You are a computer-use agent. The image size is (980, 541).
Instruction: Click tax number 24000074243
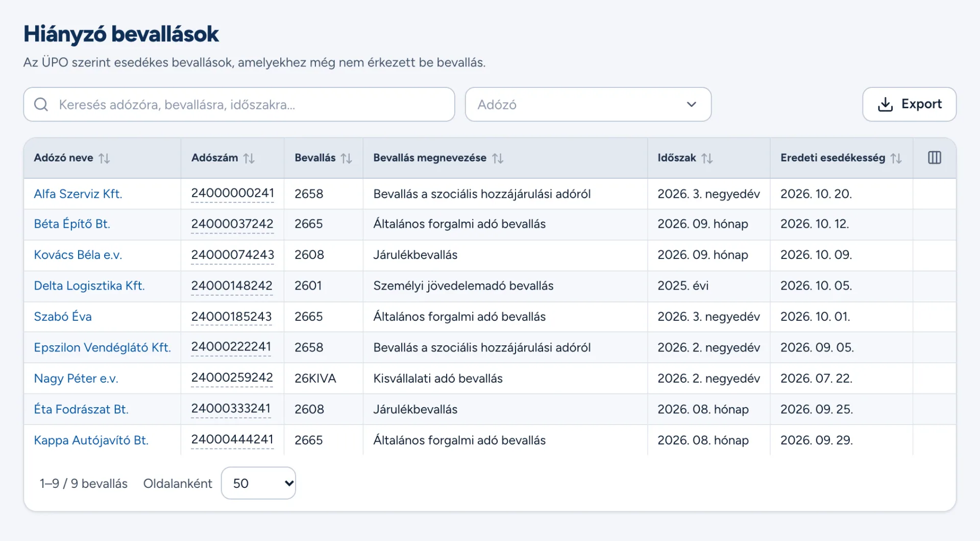(x=233, y=254)
